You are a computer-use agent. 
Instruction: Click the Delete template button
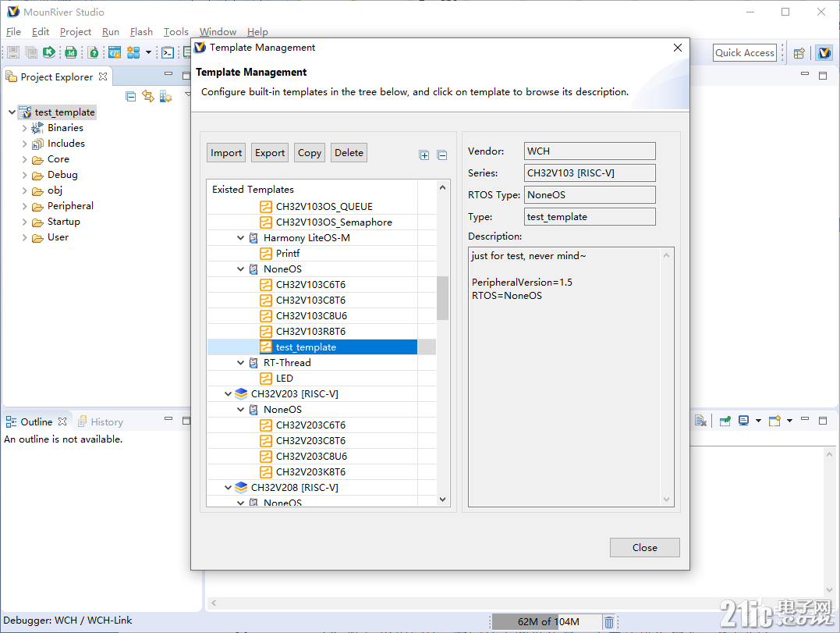[x=349, y=153]
